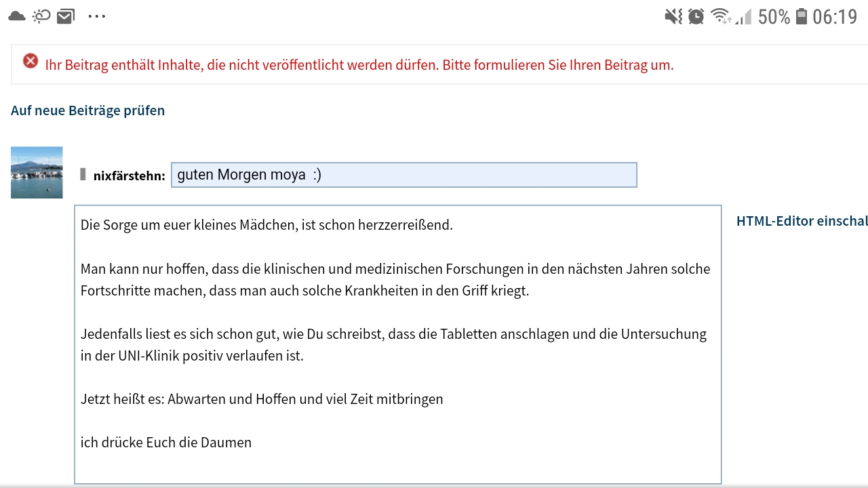Click line in der UNI-Klinik positiv verlaufen
Image resolution: width=868 pixels, height=488 pixels.
[x=192, y=356]
